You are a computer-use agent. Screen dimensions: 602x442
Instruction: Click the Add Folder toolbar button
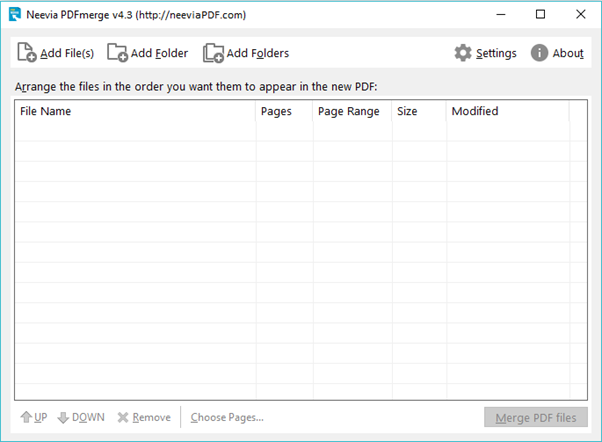pos(148,53)
